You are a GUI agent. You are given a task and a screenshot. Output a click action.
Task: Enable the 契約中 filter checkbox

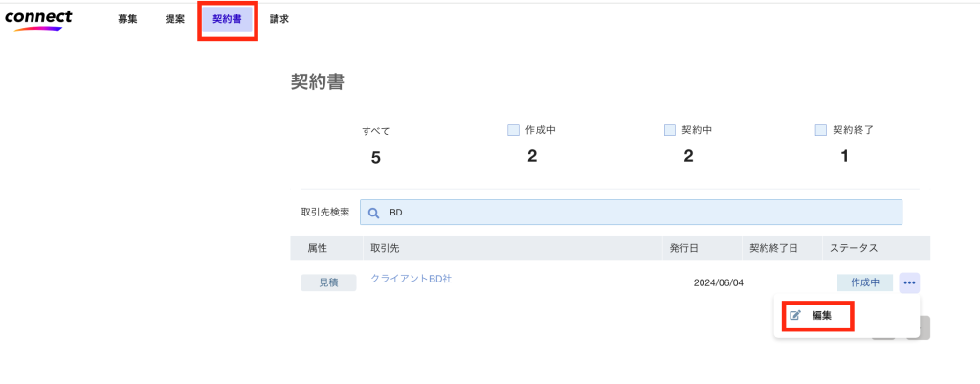click(669, 130)
